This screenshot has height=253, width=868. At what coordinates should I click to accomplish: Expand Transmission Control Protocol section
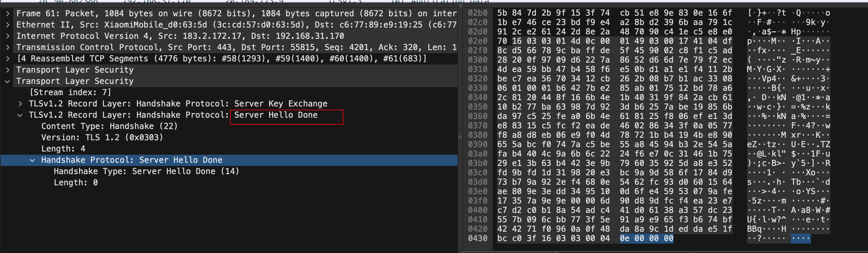[8, 47]
